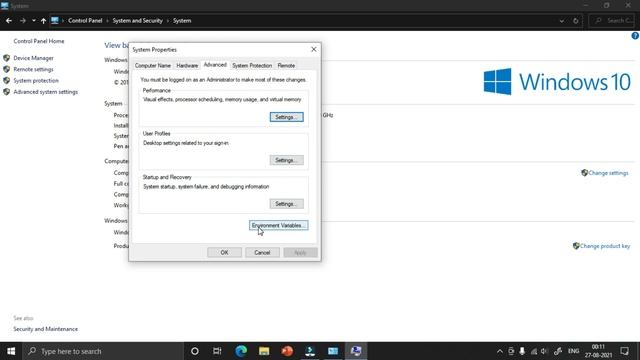Screen dimensions: 640x360
Task: Open System protection link
Action: pos(36,81)
